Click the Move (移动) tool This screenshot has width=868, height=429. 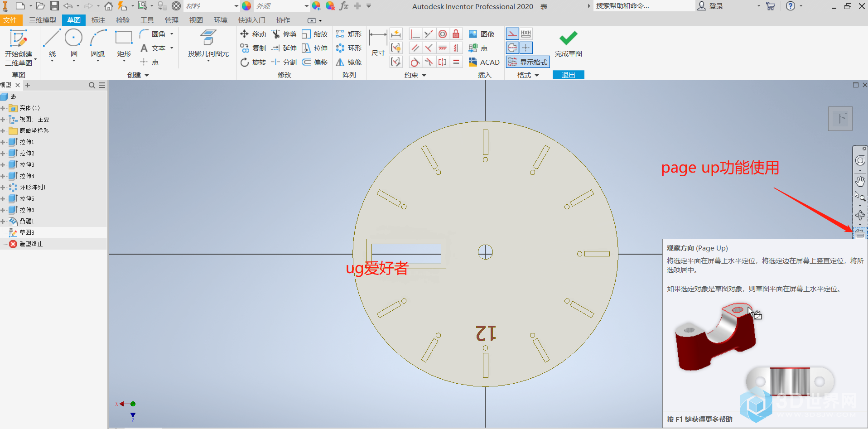point(253,34)
